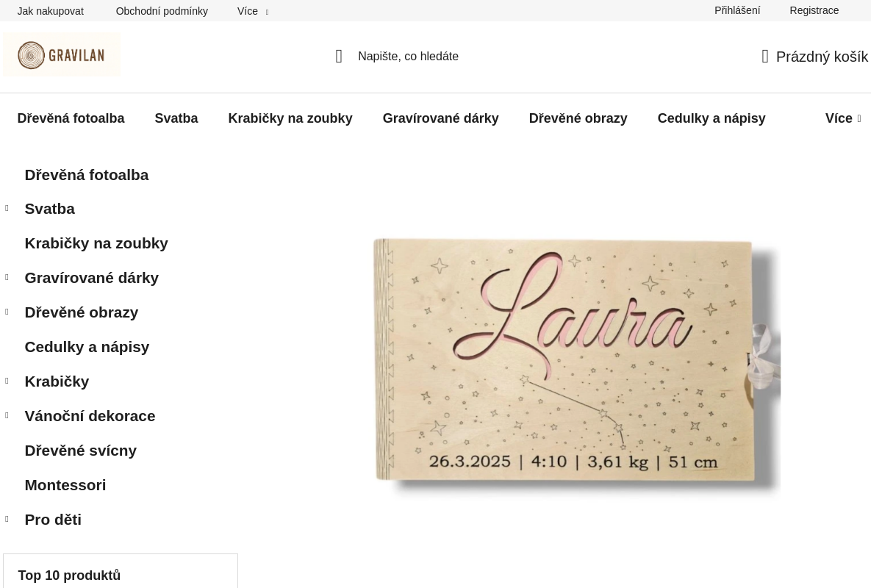
Task: Open sidebar 'Dřevěné svícny' category
Action: pyautogui.click(x=81, y=451)
